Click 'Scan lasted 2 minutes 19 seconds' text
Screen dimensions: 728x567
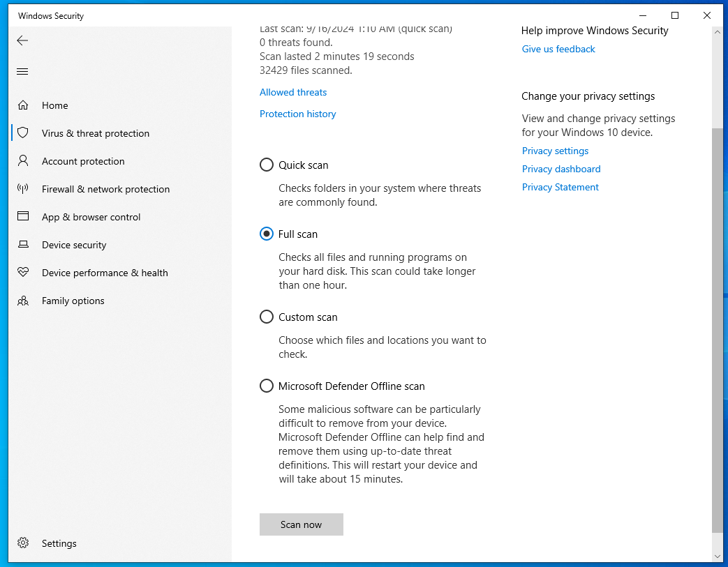point(336,56)
